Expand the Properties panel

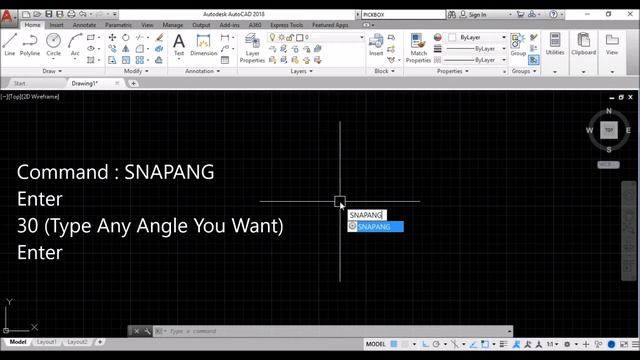click(453, 71)
